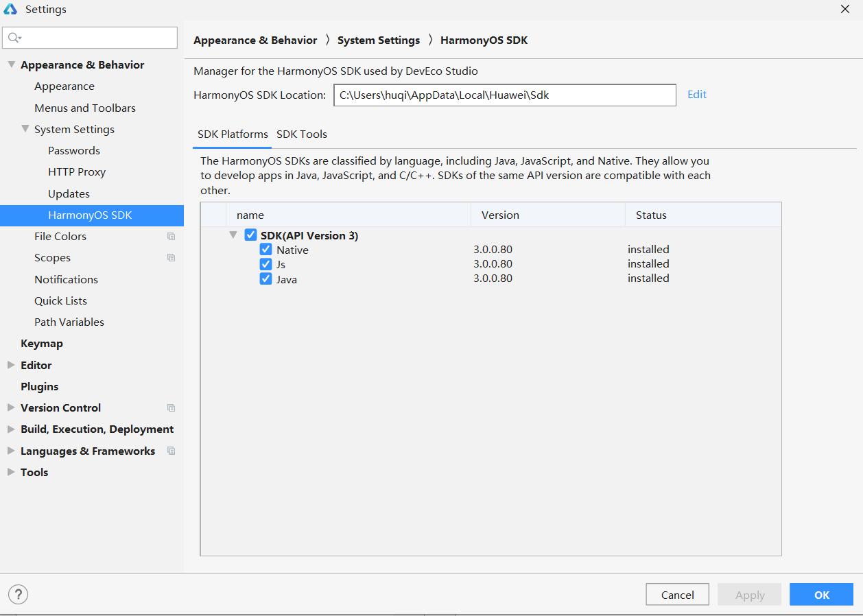Screen dimensions: 863x616
Task: Open Menus and Toolbars settings
Action: (x=85, y=108)
